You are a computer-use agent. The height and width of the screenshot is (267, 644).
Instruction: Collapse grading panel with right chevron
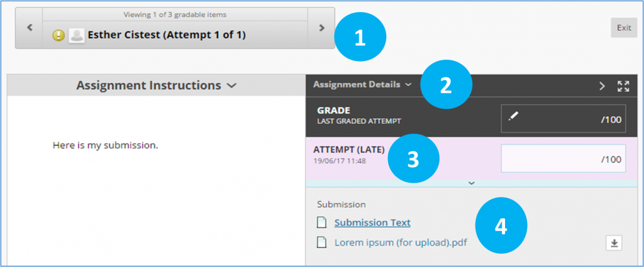coord(602,86)
